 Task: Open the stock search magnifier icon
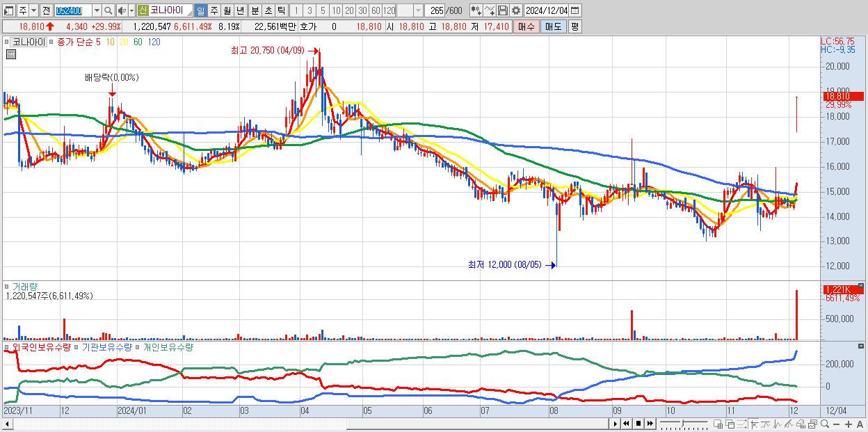click(x=108, y=10)
